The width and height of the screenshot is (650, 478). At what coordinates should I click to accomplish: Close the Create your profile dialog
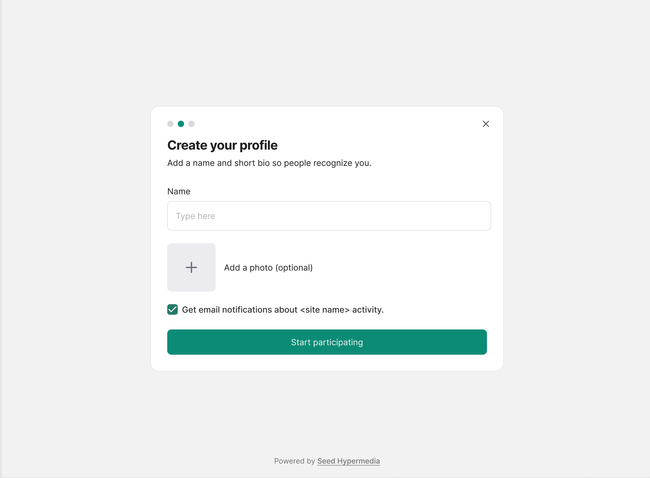[x=486, y=124]
